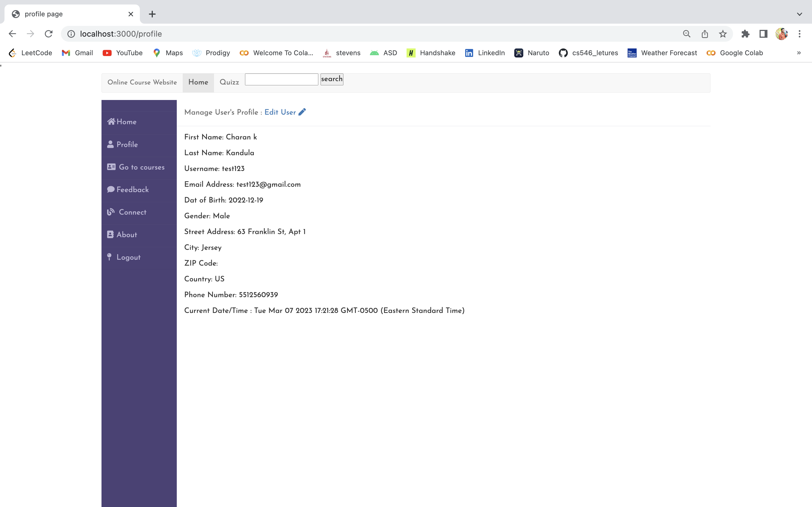Open the LinkedIn bookmark

click(x=484, y=53)
